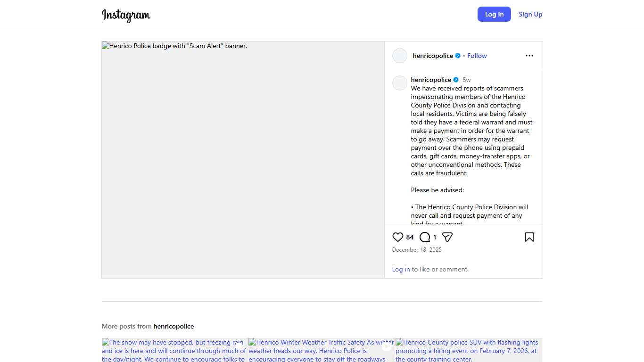Open henricopolice avatar in post header

pos(400,56)
